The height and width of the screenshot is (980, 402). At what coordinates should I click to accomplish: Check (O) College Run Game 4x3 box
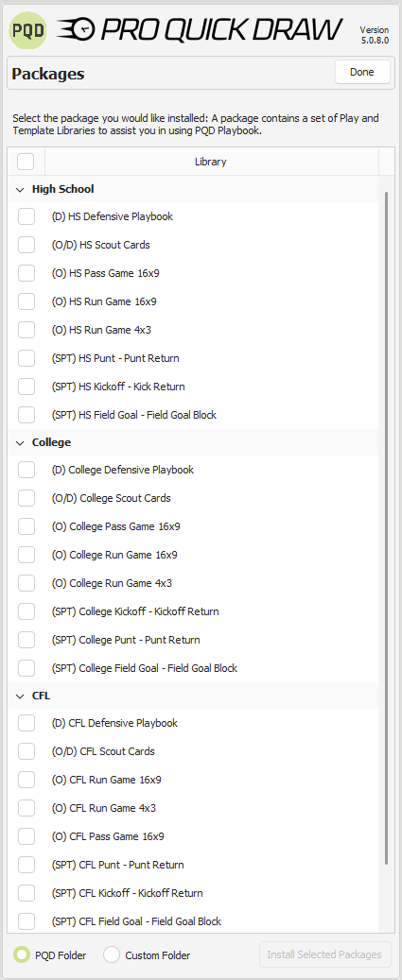26,583
